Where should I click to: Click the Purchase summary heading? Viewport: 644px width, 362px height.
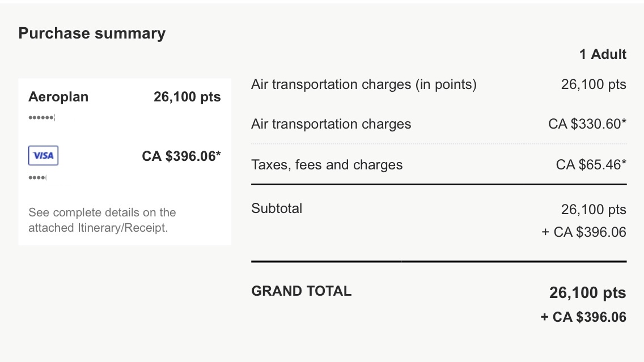click(x=92, y=33)
